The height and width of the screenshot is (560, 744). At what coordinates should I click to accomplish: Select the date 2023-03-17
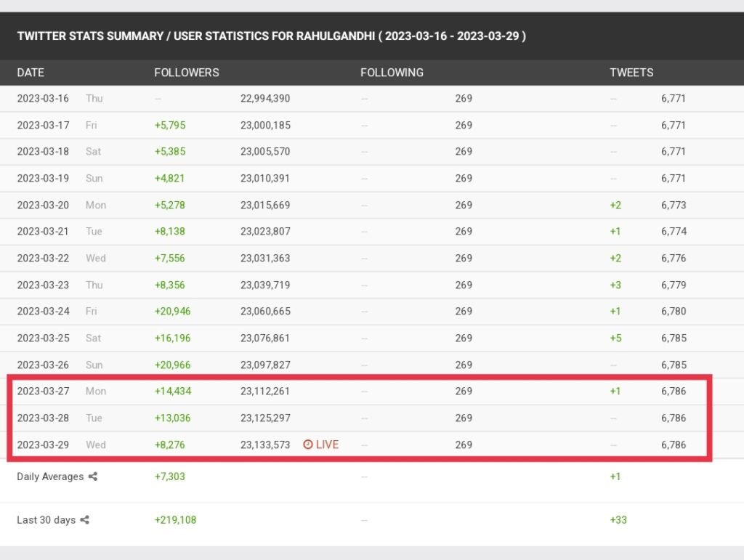(43, 125)
